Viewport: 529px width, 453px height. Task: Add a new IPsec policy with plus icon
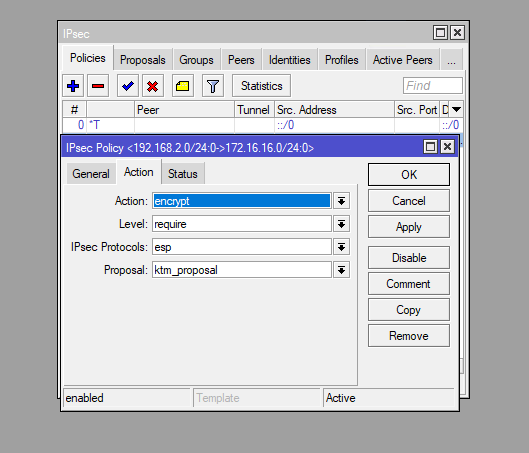(73, 86)
